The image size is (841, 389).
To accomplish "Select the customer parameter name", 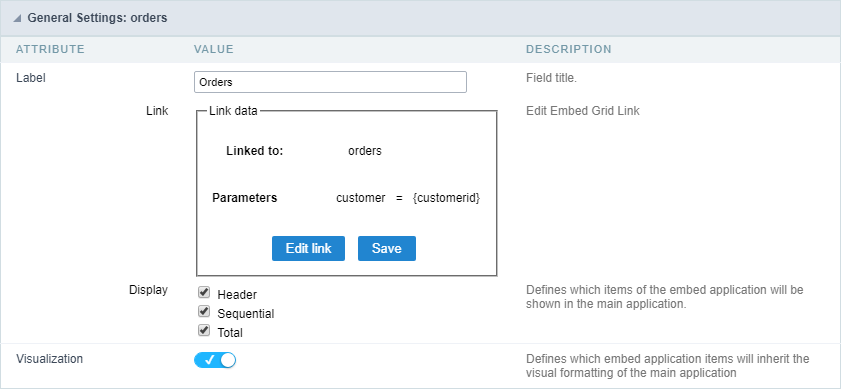I will 360,198.
